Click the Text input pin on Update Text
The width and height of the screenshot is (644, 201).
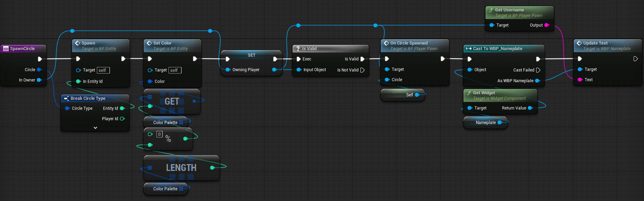tap(580, 80)
